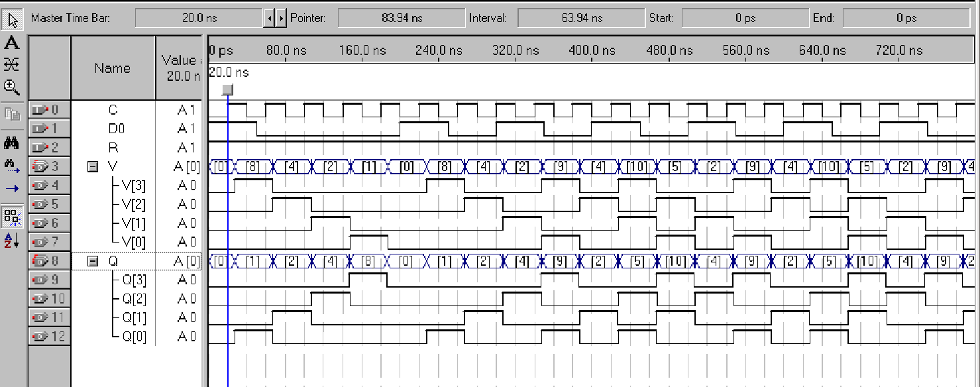Click the 160.0 ns ruler label
The width and height of the screenshot is (980, 387).
[x=362, y=50]
